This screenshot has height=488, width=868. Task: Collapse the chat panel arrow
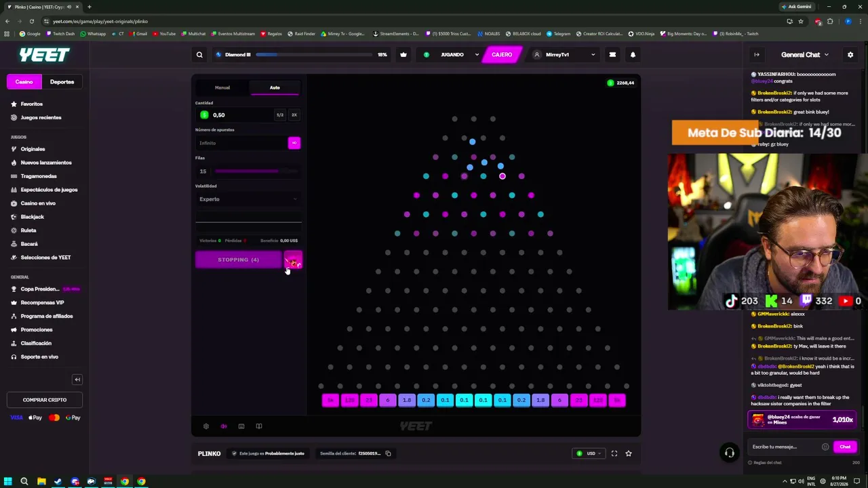tap(757, 55)
